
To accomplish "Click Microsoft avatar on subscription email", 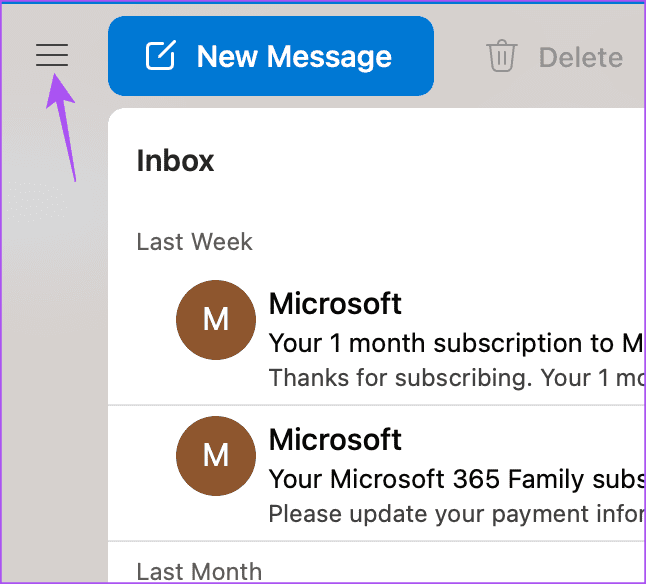I will [x=216, y=320].
